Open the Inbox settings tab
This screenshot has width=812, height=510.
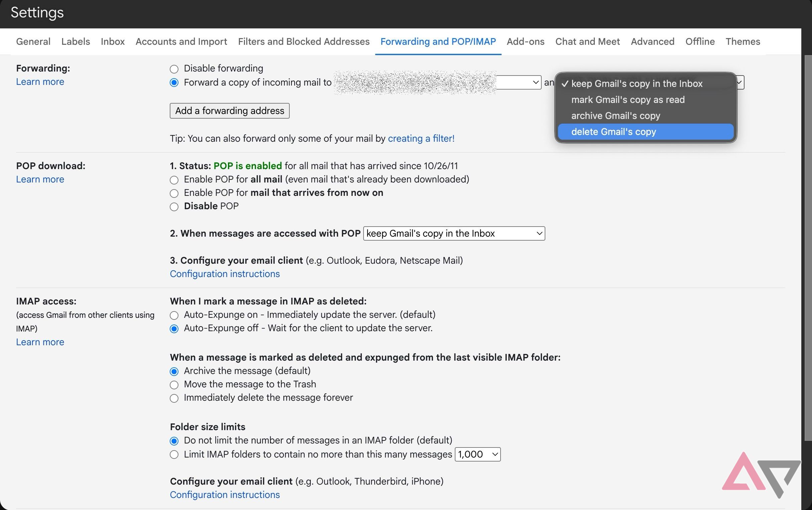[x=113, y=41]
